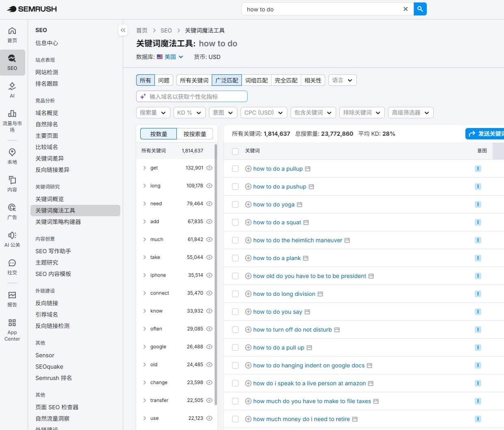Click the 意图 column header
Screen dimensions: 504x430
pos(482,151)
